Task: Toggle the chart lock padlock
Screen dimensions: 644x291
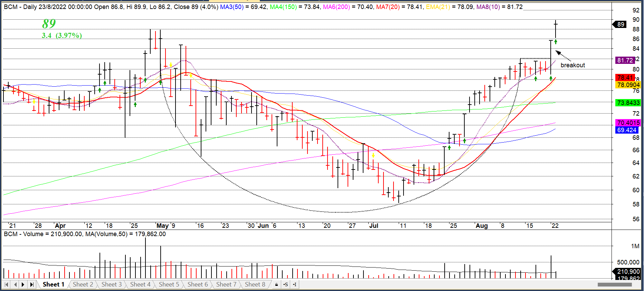Action: (x=276, y=284)
